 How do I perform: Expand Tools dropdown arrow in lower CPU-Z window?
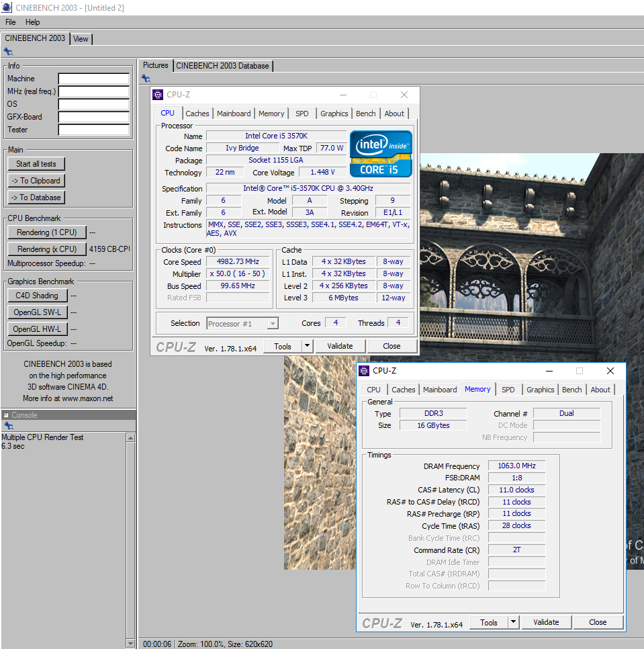(513, 623)
